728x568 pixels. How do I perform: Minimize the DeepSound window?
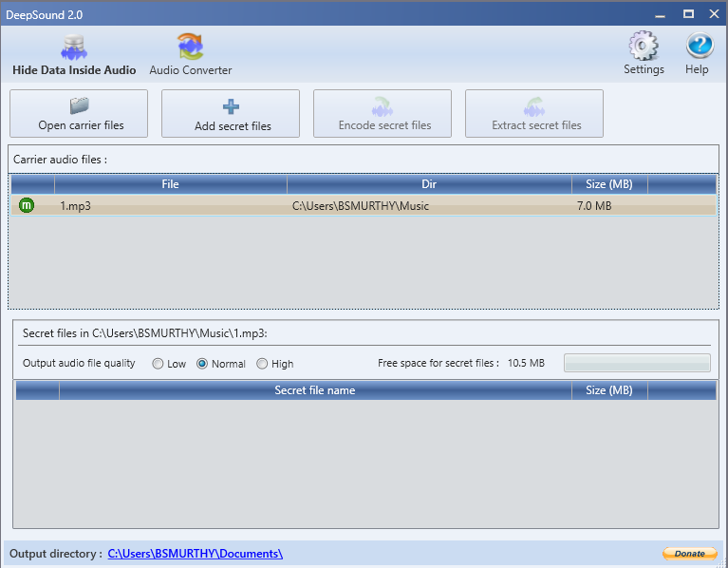[660, 15]
